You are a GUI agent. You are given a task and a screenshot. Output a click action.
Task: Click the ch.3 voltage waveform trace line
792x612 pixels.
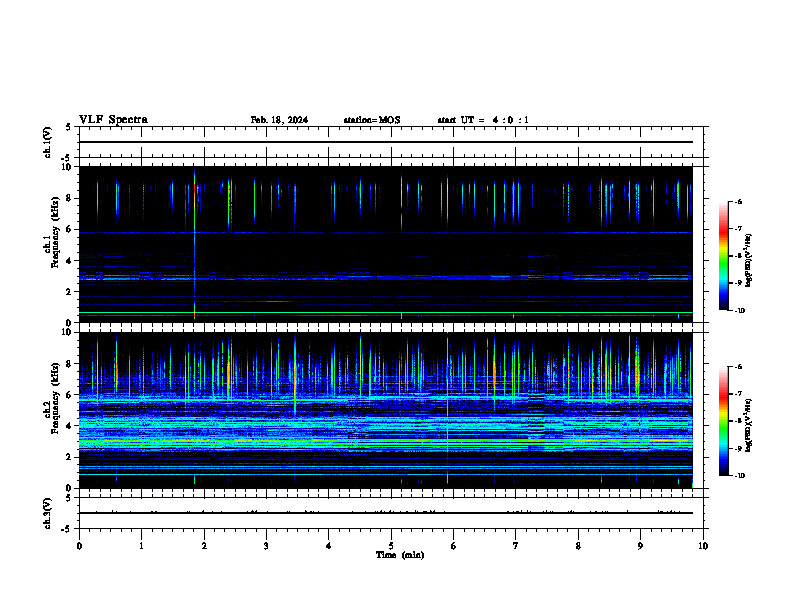pyautogui.click(x=386, y=513)
